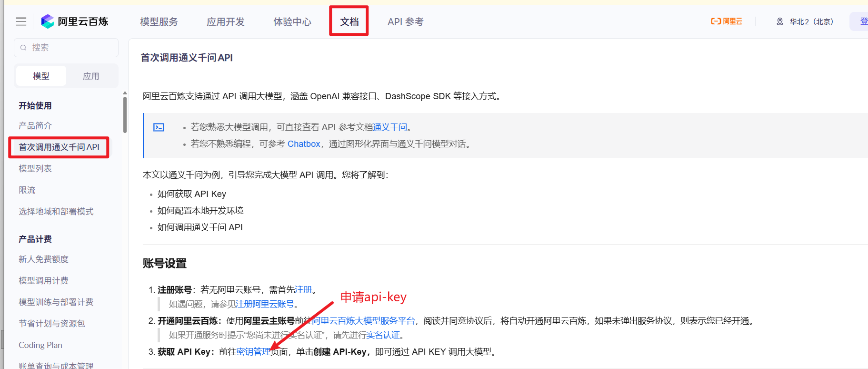Open the 密钥管理 link

tap(253, 352)
